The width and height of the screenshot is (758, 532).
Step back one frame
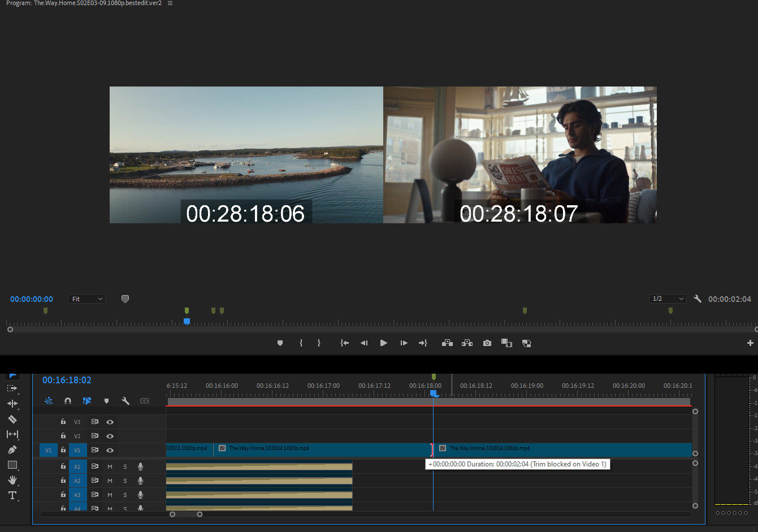[364, 343]
